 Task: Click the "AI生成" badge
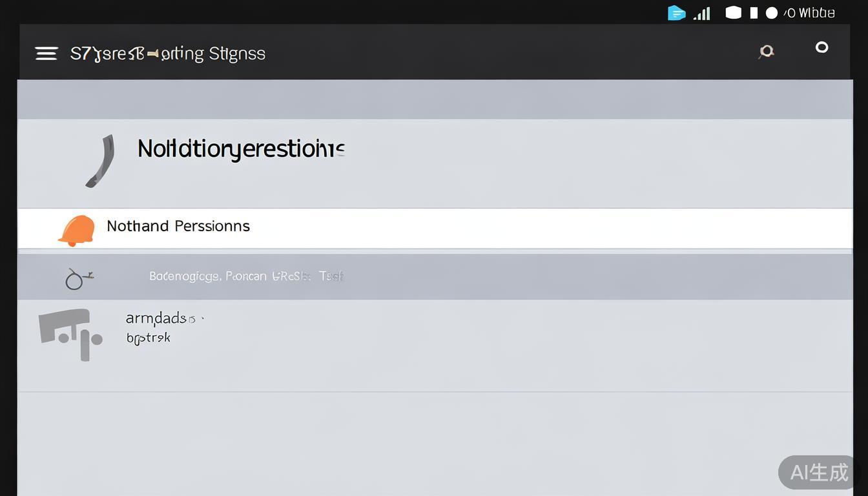click(819, 472)
